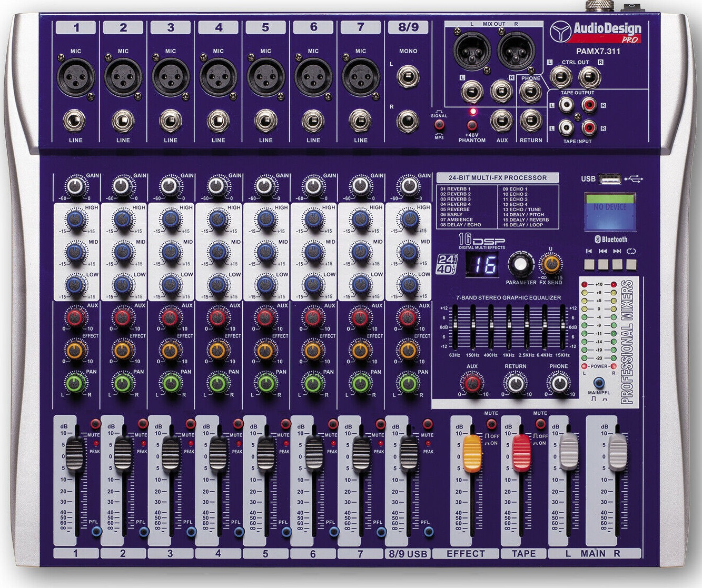Click the channel 3 HIGH EQ knob
Screen dimensions: 702x588
[x=170, y=219]
